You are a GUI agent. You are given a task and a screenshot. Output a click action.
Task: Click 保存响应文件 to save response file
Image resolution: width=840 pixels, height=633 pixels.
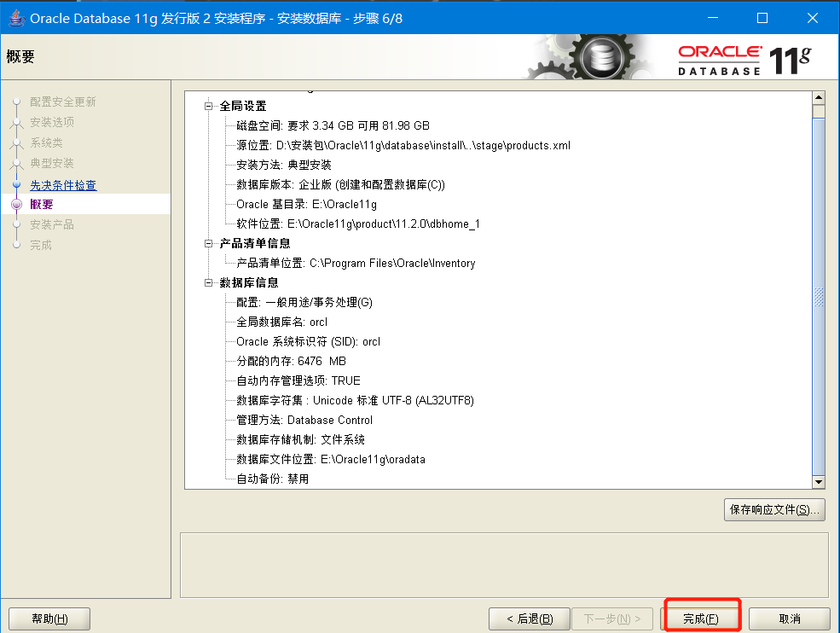pyautogui.click(x=774, y=509)
